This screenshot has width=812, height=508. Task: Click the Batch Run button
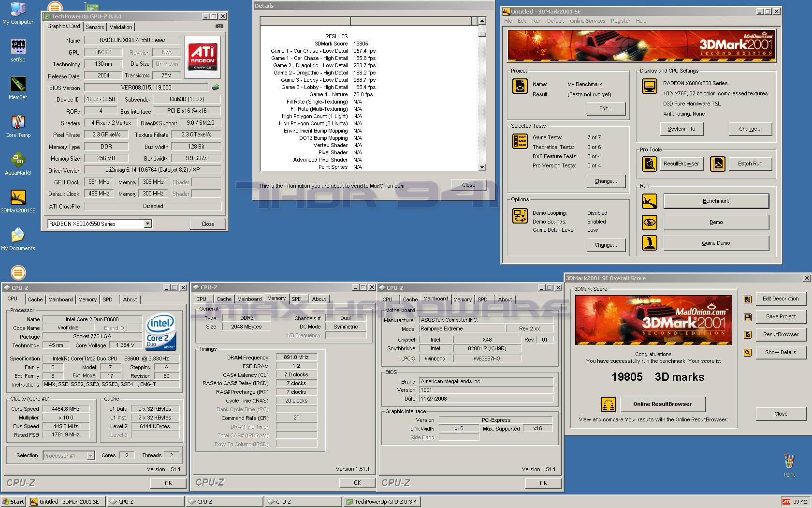[x=750, y=164]
